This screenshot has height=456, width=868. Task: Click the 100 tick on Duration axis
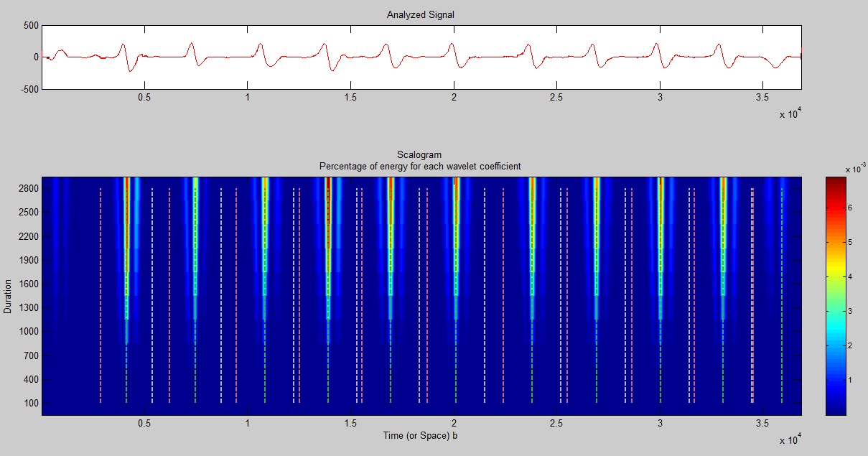[29, 403]
